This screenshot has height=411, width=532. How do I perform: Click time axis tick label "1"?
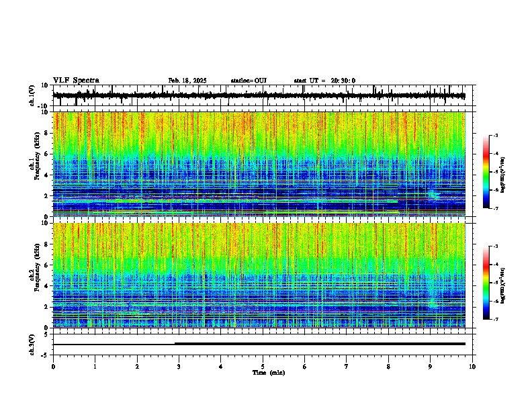point(95,367)
